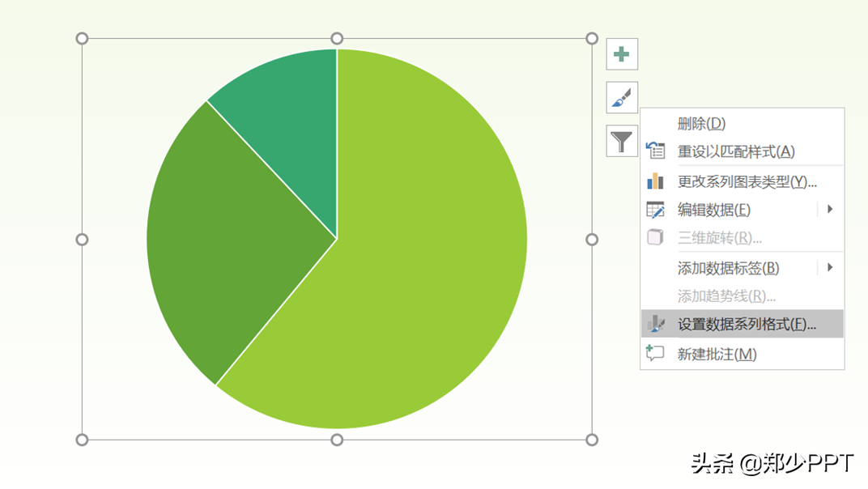The width and height of the screenshot is (868, 489).
Task: Click the top-middle chart resize handle
Action: click(x=337, y=38)
